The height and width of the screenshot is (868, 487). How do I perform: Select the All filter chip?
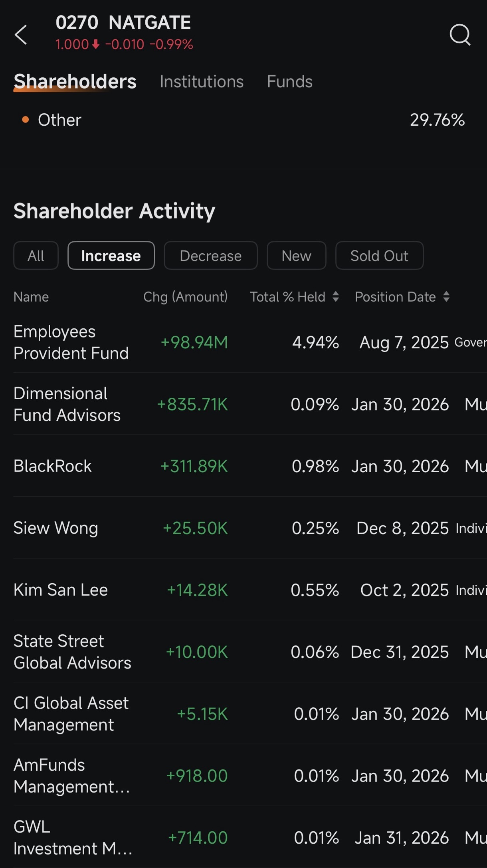click(x=36, y=256)
